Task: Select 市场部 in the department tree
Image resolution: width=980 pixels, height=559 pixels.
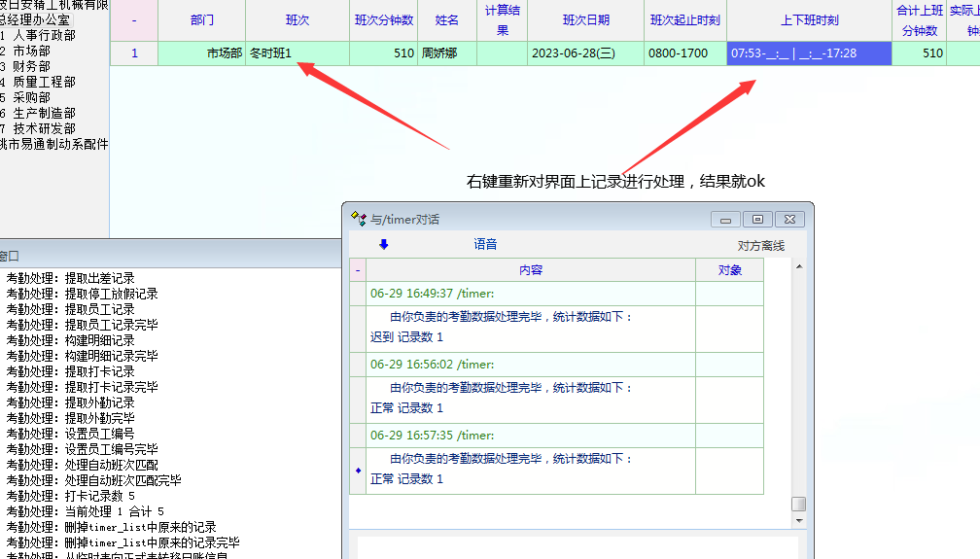Action: click(x=31, y=52)
